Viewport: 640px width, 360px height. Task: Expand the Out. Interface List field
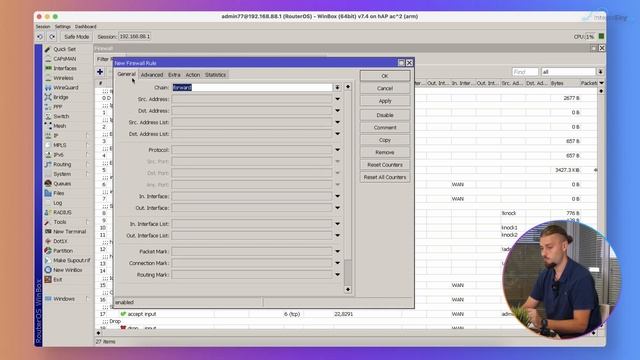338,236
